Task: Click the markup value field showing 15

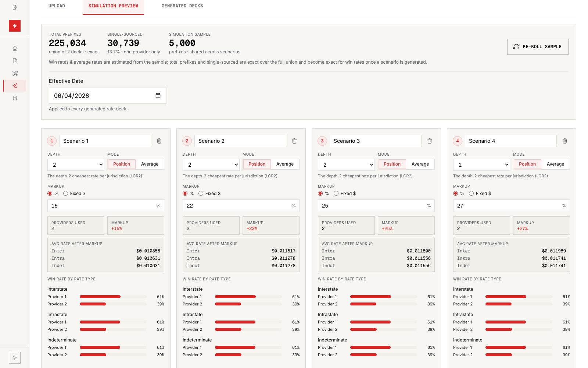Action: 106,206
